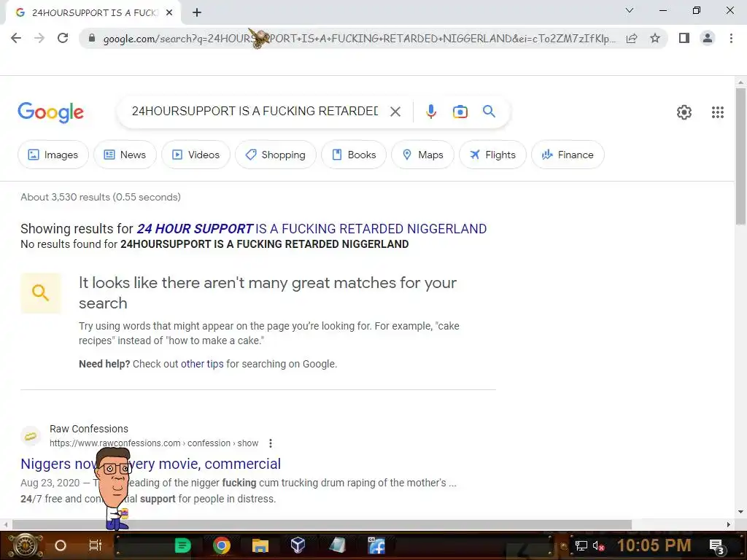This screenshot has height=560, width=747.
Task: Share this page using the share icon
Action: pos(632,38)
